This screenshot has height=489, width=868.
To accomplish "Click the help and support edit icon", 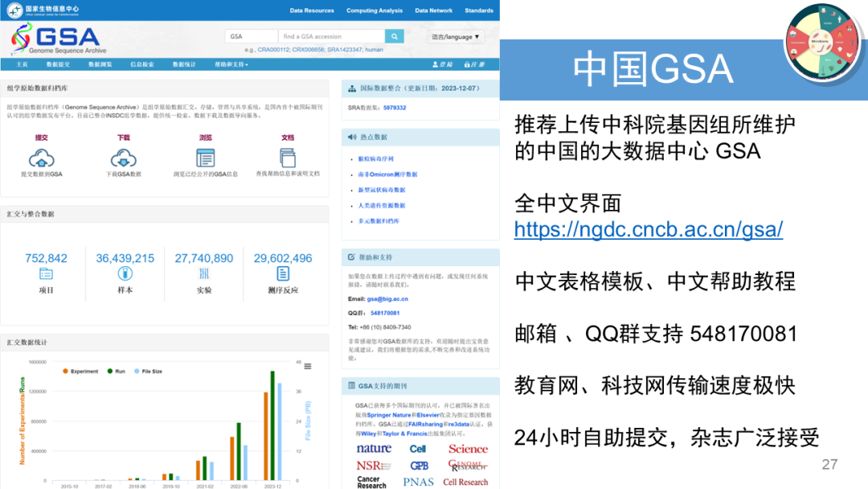I will [x=351, y=257].
